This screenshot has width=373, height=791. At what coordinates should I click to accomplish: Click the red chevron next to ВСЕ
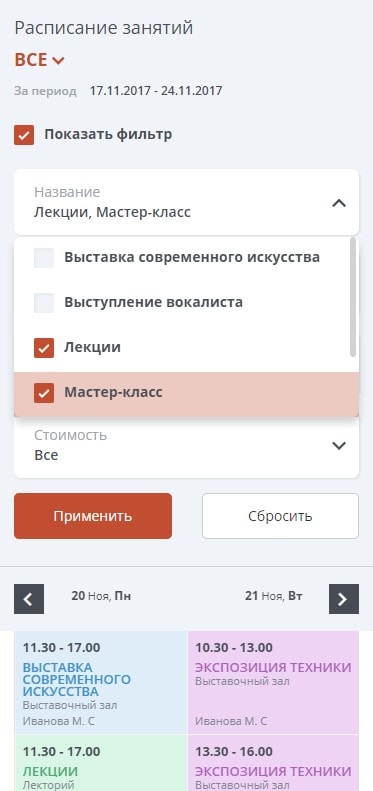pyautogui.click(x=59, y=61)
